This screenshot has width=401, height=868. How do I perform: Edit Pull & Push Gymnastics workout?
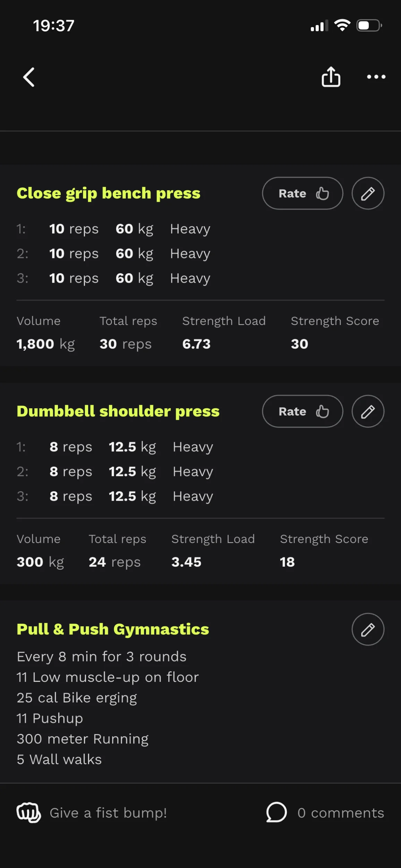[x=368, y=629]
